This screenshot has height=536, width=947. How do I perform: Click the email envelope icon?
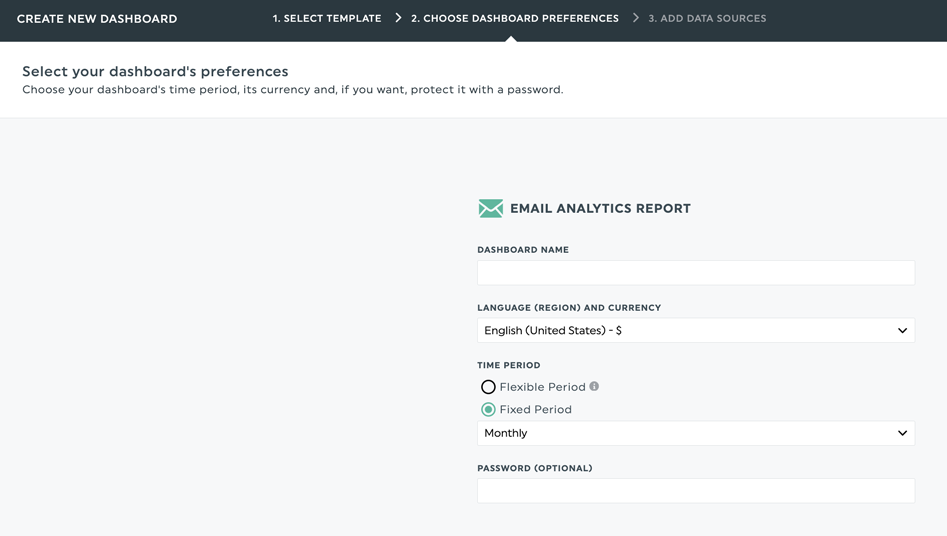pos(490,208)
